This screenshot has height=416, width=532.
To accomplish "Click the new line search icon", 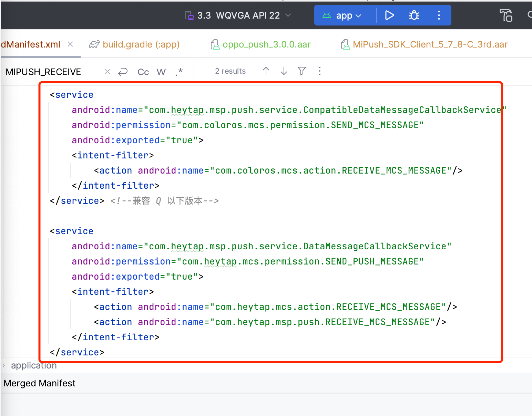I will (x=123, y=72).
